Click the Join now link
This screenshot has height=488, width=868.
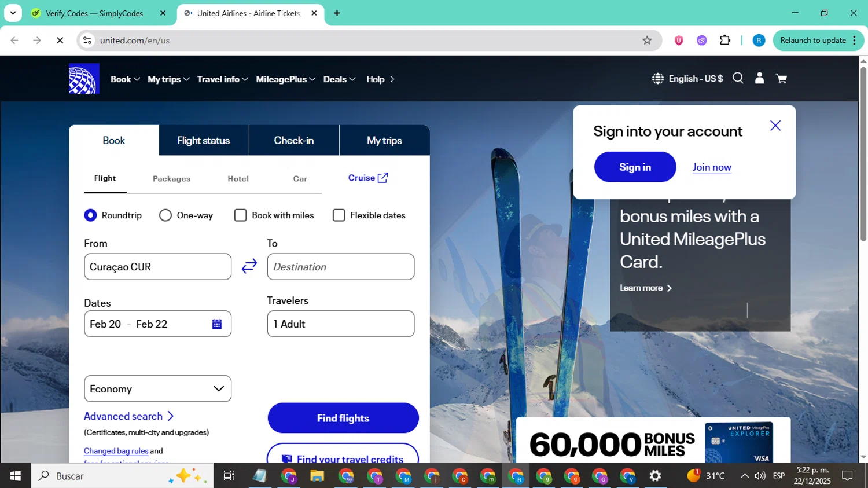pyautogui.click(x=712, y=167)
